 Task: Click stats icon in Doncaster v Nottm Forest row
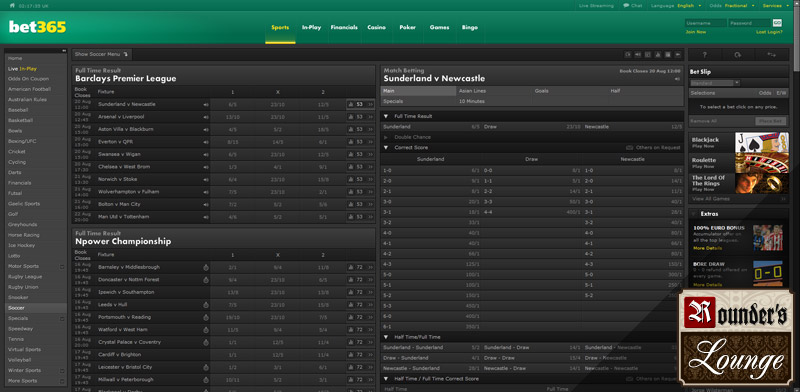(x=351, y=280)
